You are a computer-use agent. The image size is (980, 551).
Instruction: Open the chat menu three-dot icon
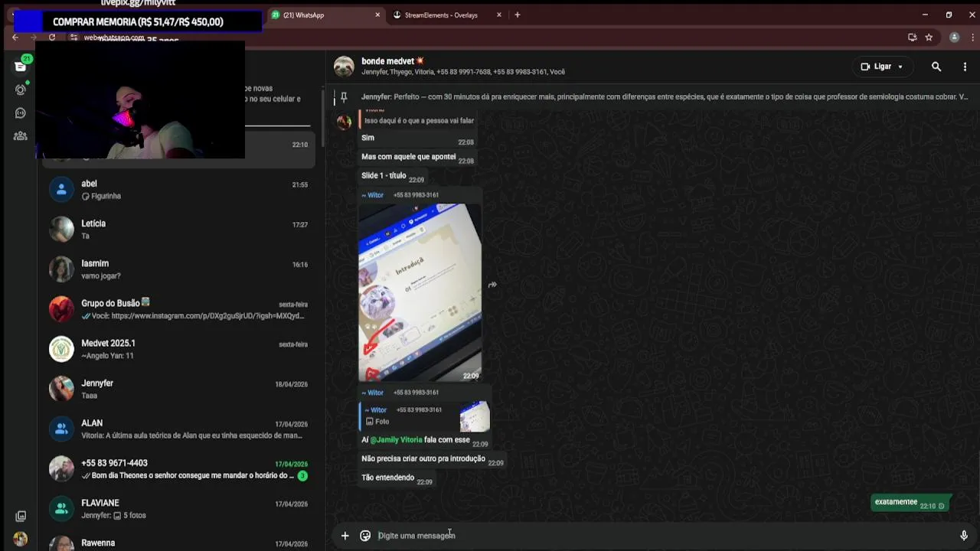(x=965, y=67)
